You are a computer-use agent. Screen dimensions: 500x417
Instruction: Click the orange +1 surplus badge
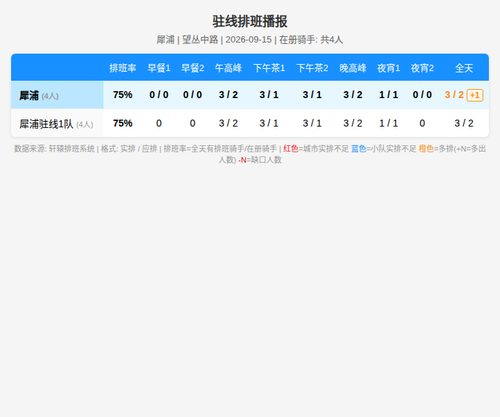[475, 95]
